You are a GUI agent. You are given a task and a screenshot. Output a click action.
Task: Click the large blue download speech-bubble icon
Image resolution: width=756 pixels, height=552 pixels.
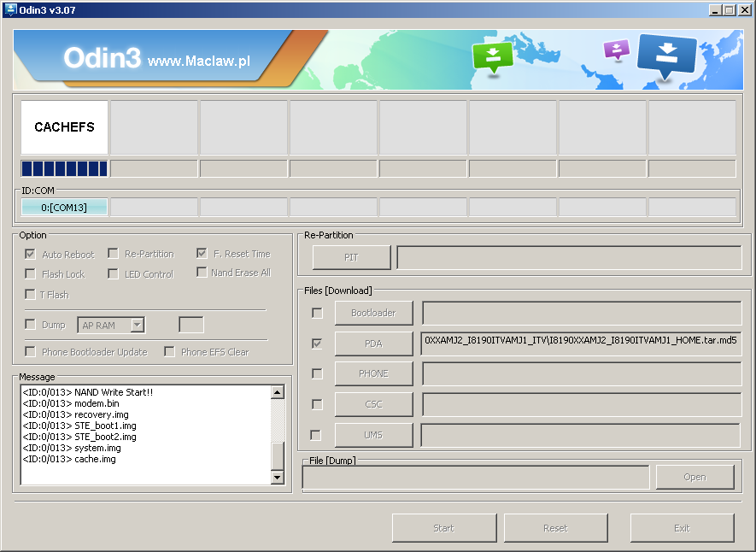tap(667, 56)
